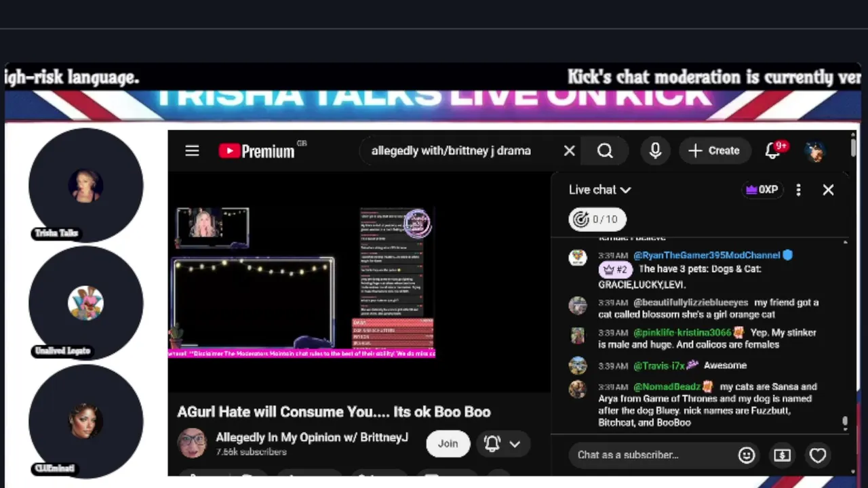Viewport: 868px width, 488px height.
Task: Click the magnifier search button
Action: [x=605, y=150]
